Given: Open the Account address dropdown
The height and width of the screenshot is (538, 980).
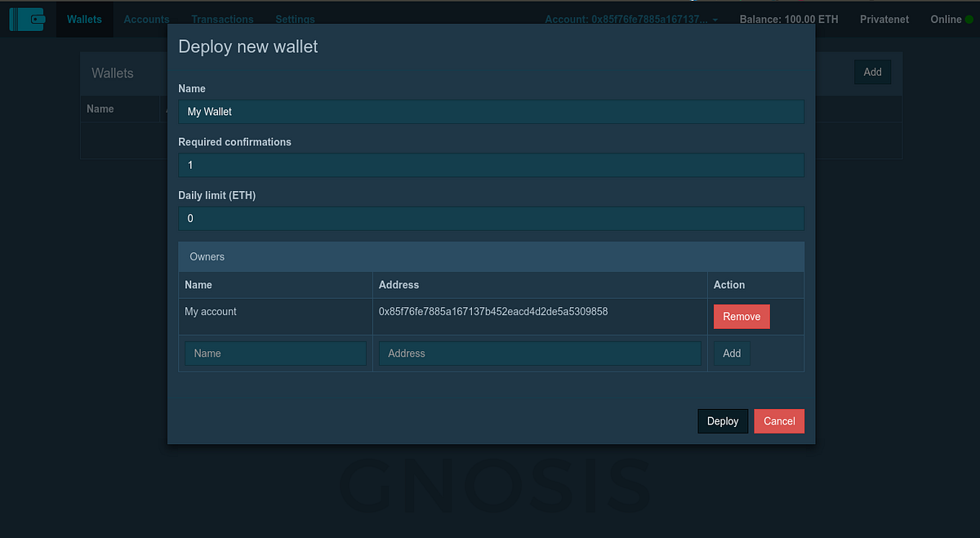Looking at the screenshot, I should tap(631, 19).
